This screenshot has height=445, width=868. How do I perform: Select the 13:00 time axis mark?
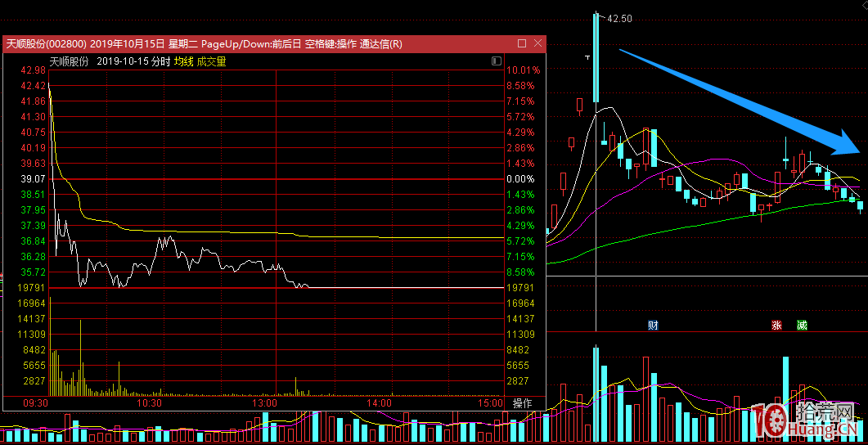(265, 403)
